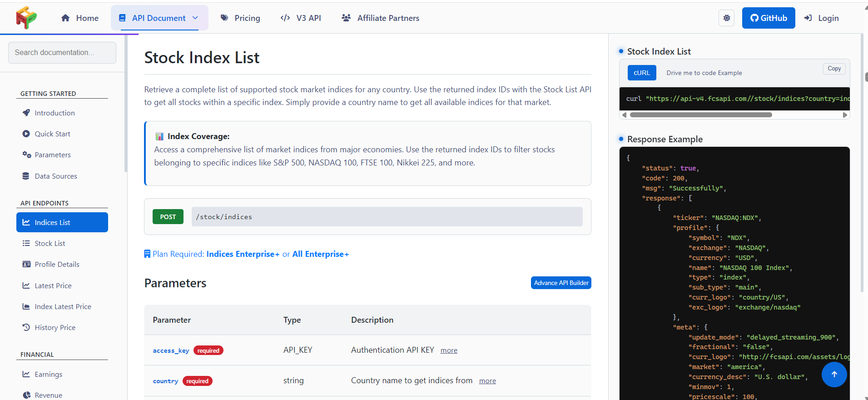Click the Index Latest Price area chart icon
Screen dimensions: 868x400
click(x=26, y=306)
